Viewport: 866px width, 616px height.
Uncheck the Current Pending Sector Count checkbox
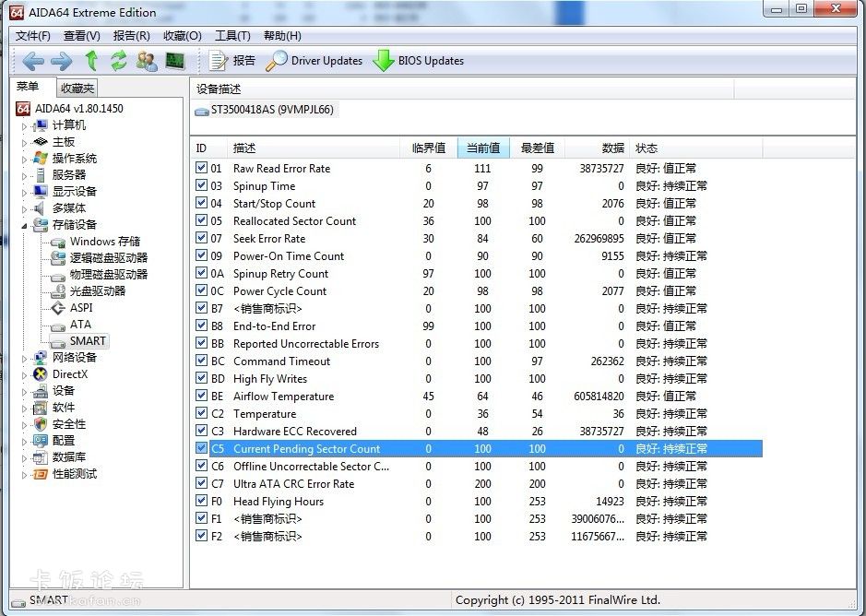(202, 448)
